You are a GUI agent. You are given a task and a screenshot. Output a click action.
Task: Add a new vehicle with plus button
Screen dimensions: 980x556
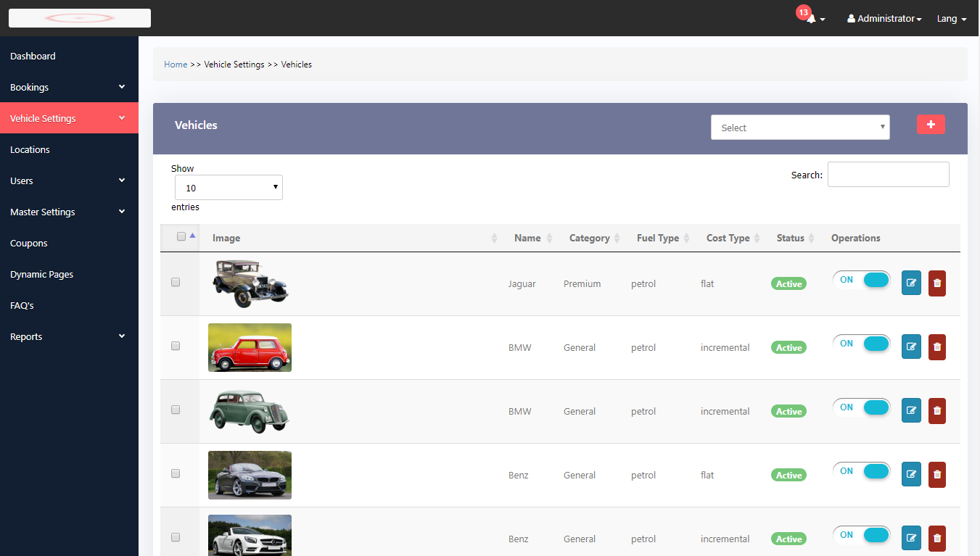931,125
